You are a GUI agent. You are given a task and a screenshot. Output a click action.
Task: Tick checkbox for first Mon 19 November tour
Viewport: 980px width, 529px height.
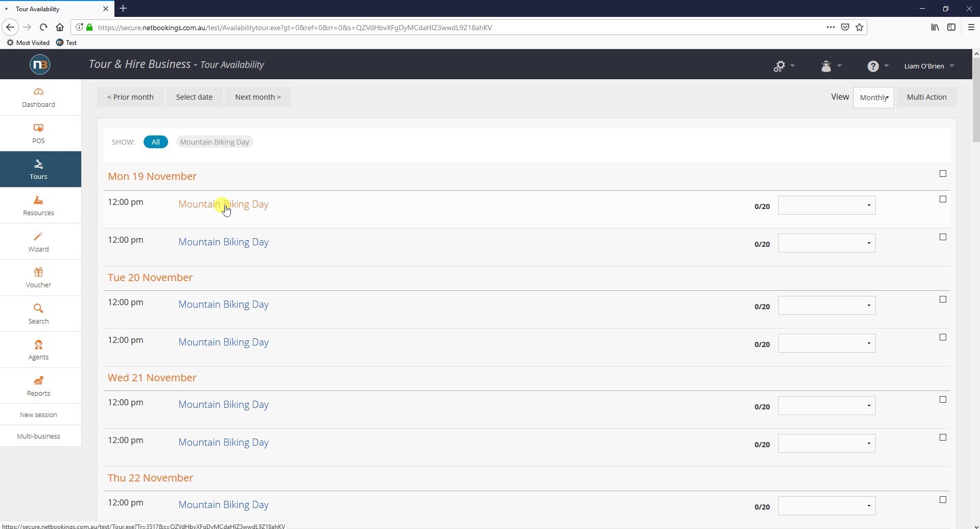pos(943,199)
